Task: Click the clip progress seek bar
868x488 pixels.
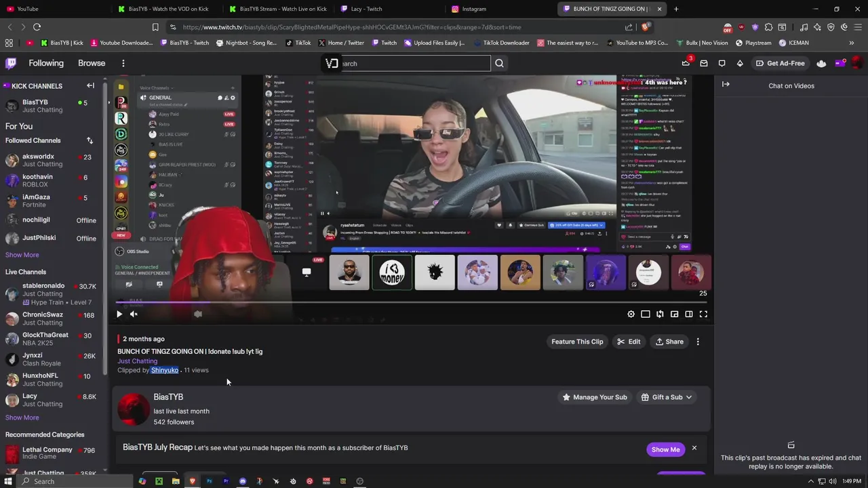Action: click(411, 302)
